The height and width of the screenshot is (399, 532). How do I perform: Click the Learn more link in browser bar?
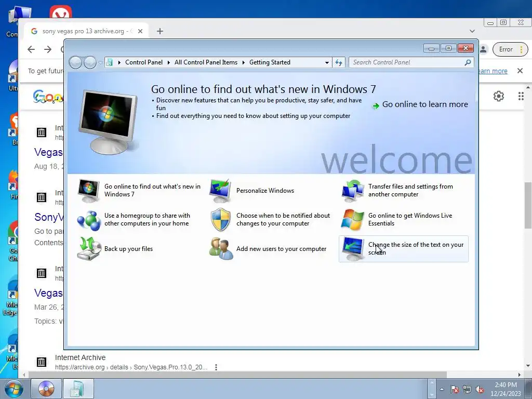pyautogui.click(x=493, y=71)
